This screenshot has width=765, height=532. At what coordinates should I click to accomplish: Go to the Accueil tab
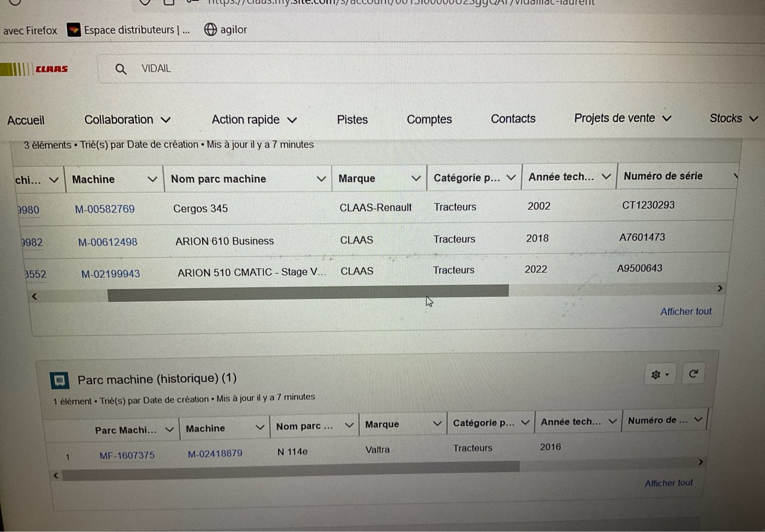(x=26, y=120)
